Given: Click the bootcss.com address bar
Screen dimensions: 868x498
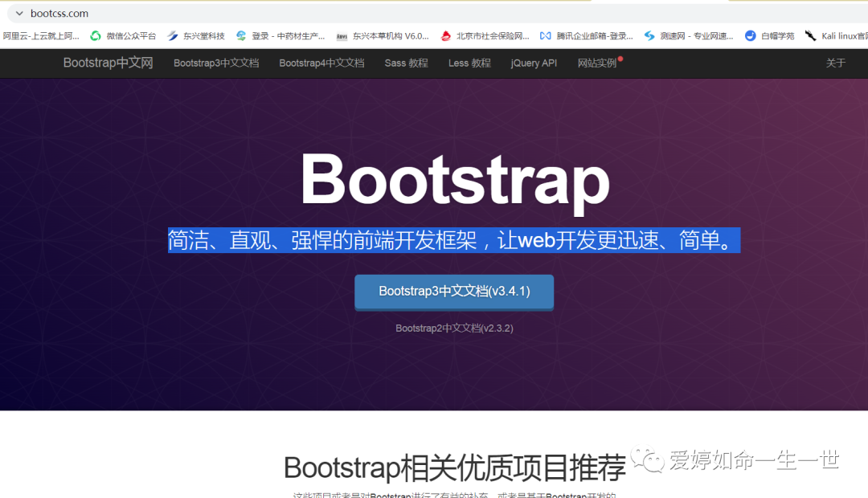Looking at the screenshot, I should (437, 14).
